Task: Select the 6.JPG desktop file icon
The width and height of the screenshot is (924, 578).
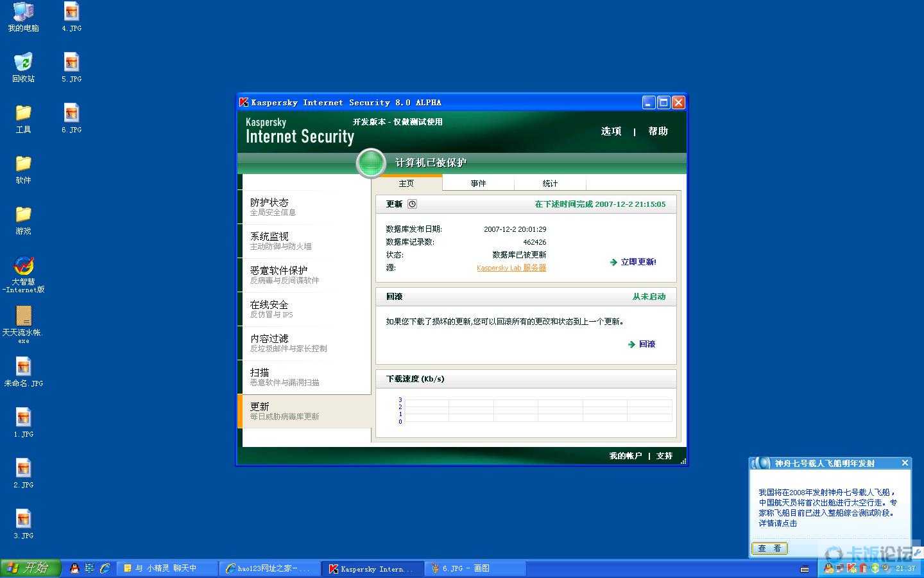Action: [x=71, y=119]
